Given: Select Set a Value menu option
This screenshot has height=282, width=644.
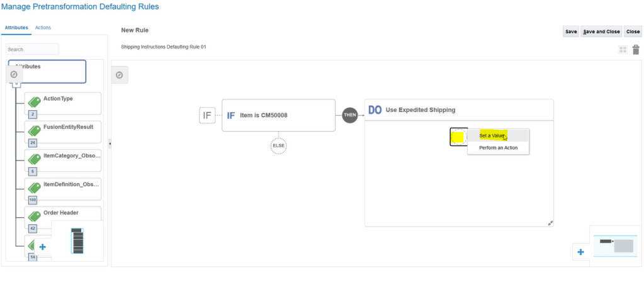Looking at the screenshot, I should (492, 135).
